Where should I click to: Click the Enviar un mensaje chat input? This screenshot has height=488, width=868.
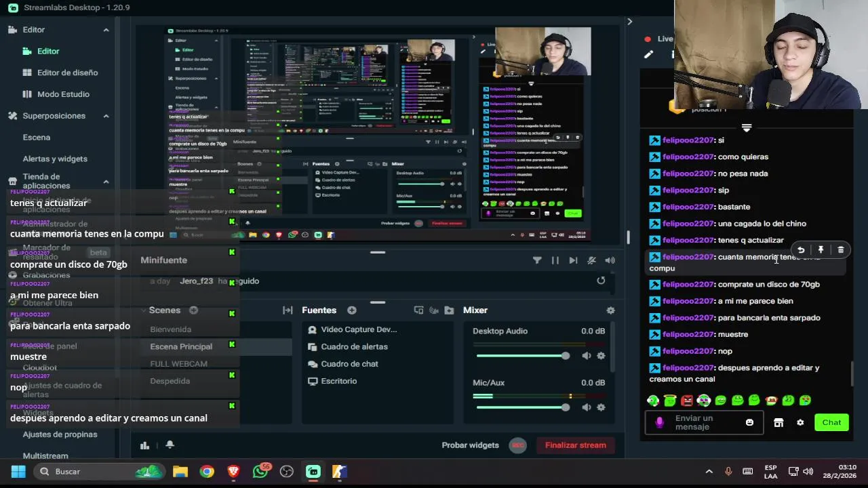pyautogui.click(x=705, y=422)
